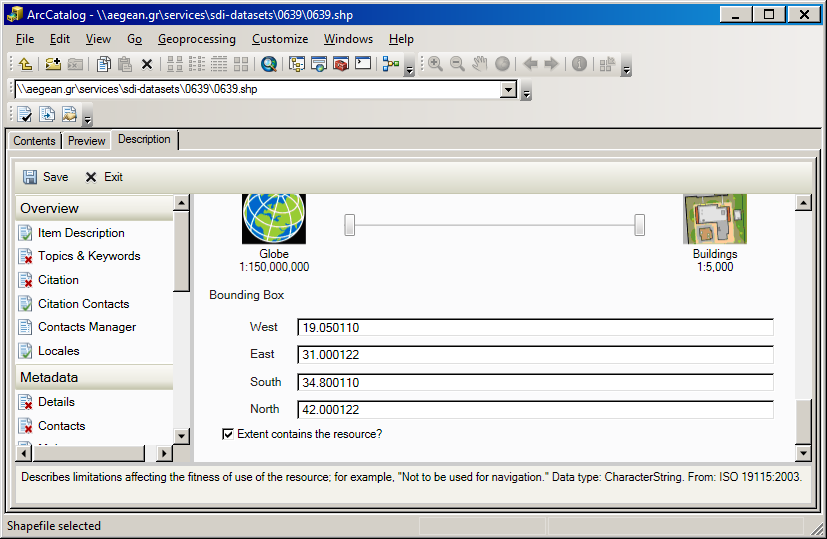Viewport: 827px width, 539px height.
Task: Click Go Back to Previous Extent arrow
Action: click(530, 64)
